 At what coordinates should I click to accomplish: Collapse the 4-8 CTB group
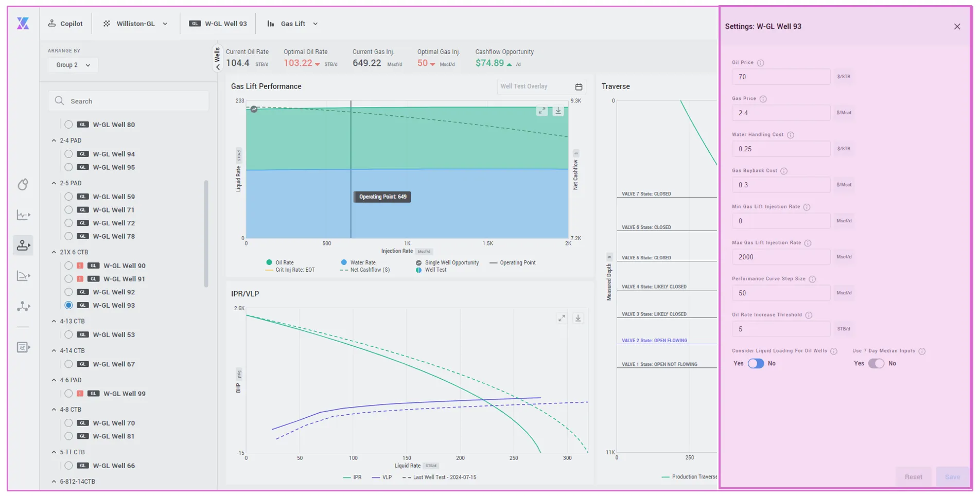[54, 410]
